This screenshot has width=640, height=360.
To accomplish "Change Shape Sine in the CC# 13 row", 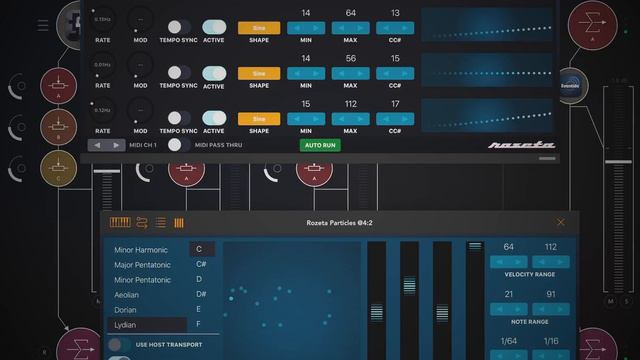I will click(259, 28).
